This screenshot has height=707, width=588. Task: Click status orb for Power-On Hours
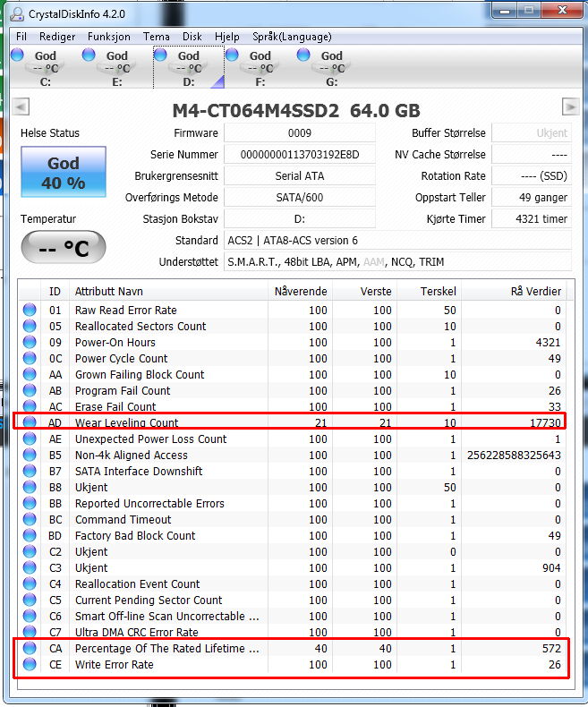click(30, 342)
